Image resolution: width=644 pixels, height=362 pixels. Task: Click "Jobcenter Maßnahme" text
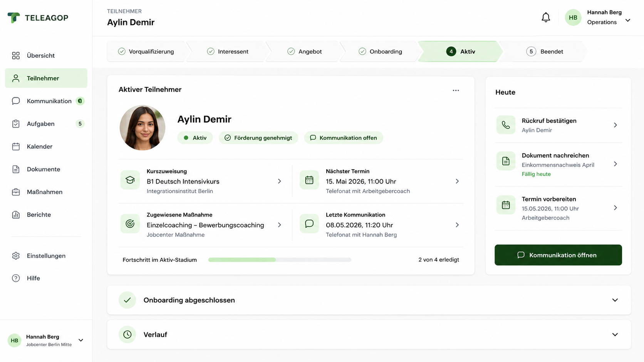click(x=176, y=235)
